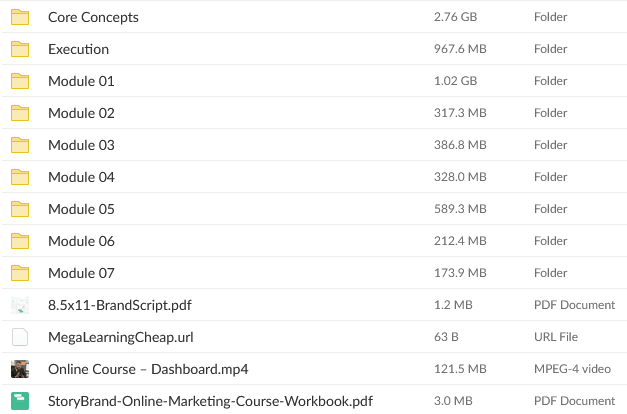Select the 967.6 MB Execution size cell
Screen dimensions: 627x414
pos(460,49)
